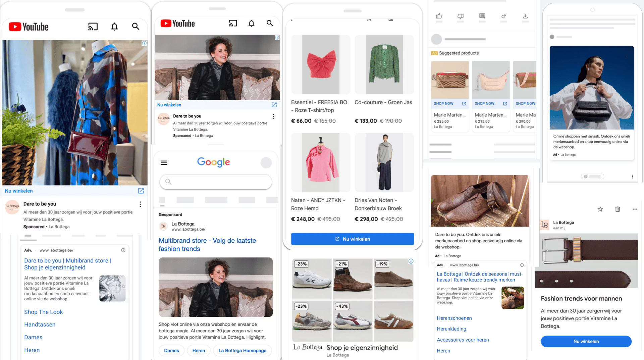Click the comment icon in video actions
The width and height of the screenshot is (644, 360).
tap(482, 16)
